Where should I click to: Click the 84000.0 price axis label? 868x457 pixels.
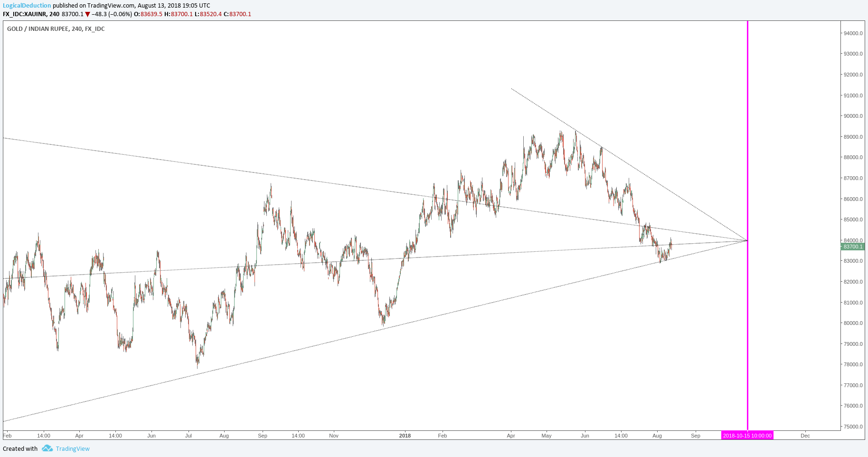coord(853,240)
